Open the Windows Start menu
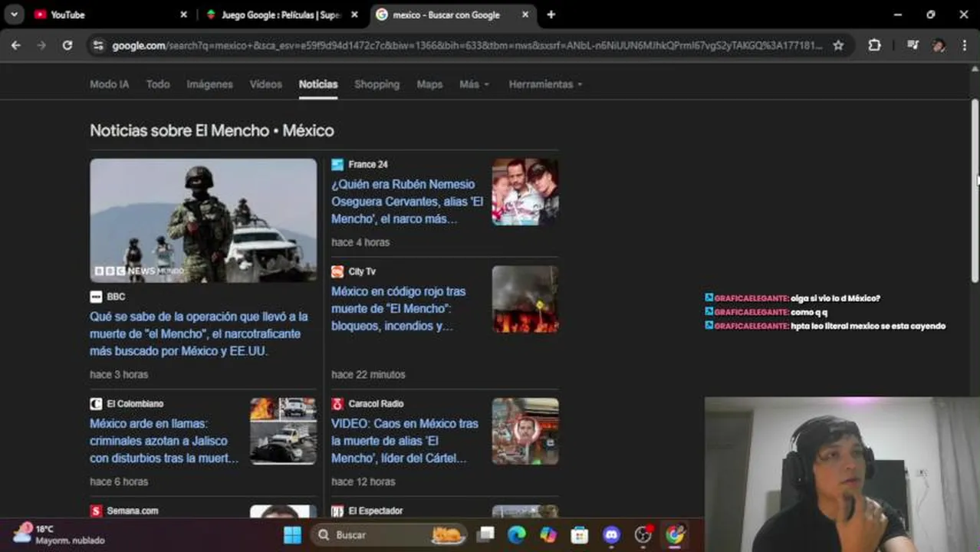 point(292,534)
